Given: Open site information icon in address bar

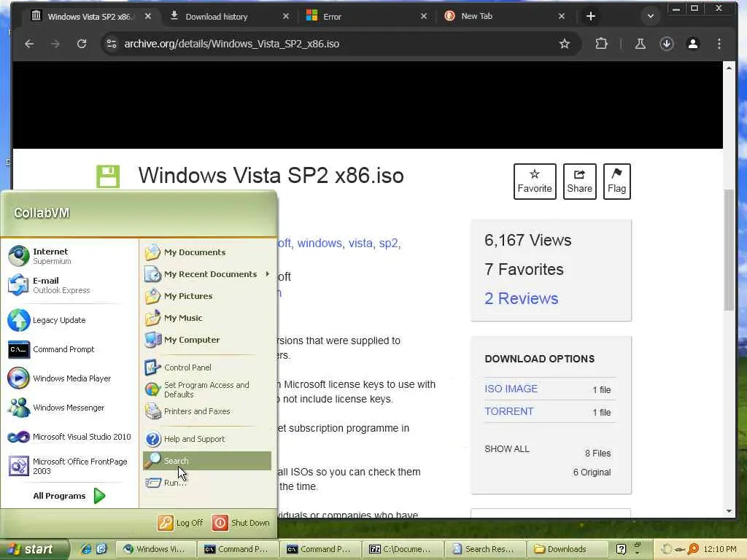Looking at the screenshot, I should click(112, 44).
